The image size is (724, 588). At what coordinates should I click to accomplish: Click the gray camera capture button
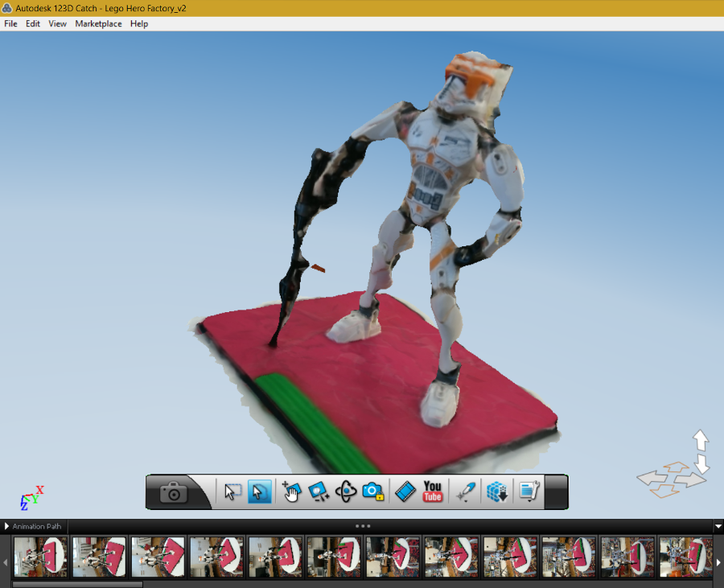coord(174,492)
